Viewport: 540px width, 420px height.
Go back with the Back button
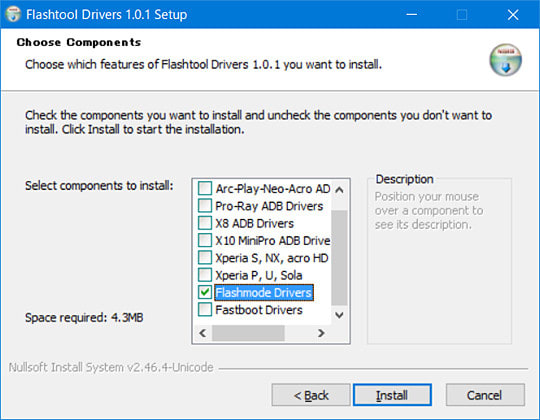[311, 395]
